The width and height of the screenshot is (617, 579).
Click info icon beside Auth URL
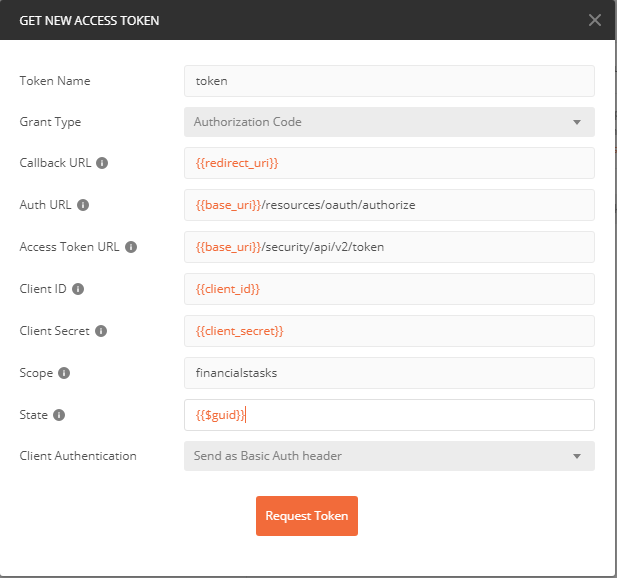[83, 205]
